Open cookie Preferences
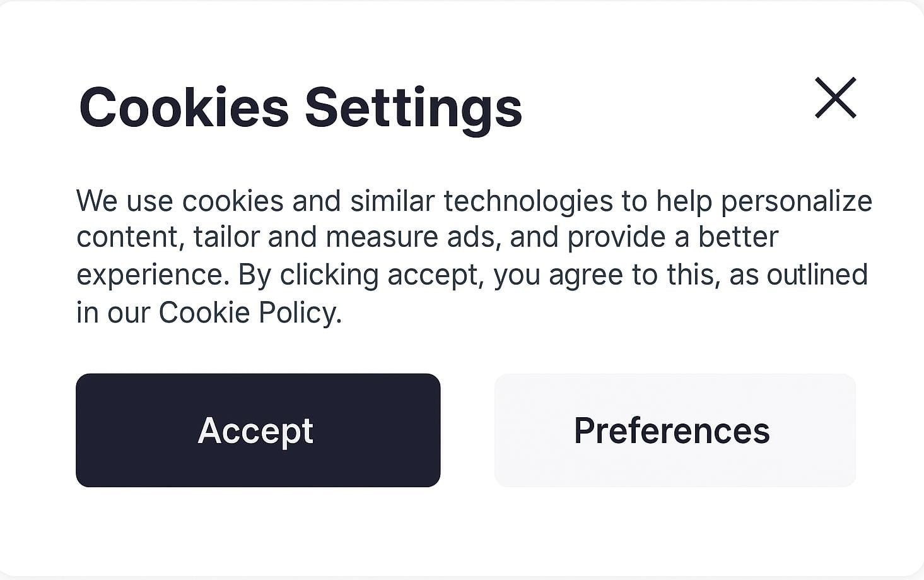The image size is (924, 580). [x=675, y=430]
